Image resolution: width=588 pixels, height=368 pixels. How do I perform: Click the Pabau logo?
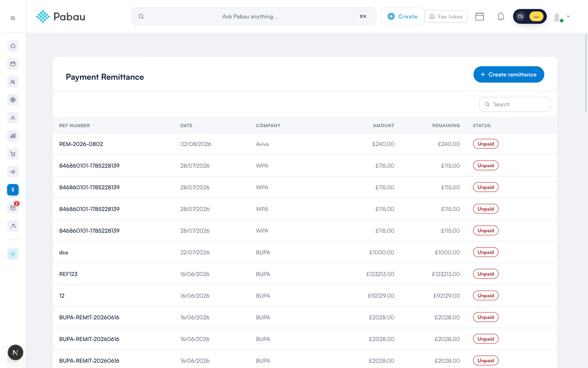coord(60,16)
